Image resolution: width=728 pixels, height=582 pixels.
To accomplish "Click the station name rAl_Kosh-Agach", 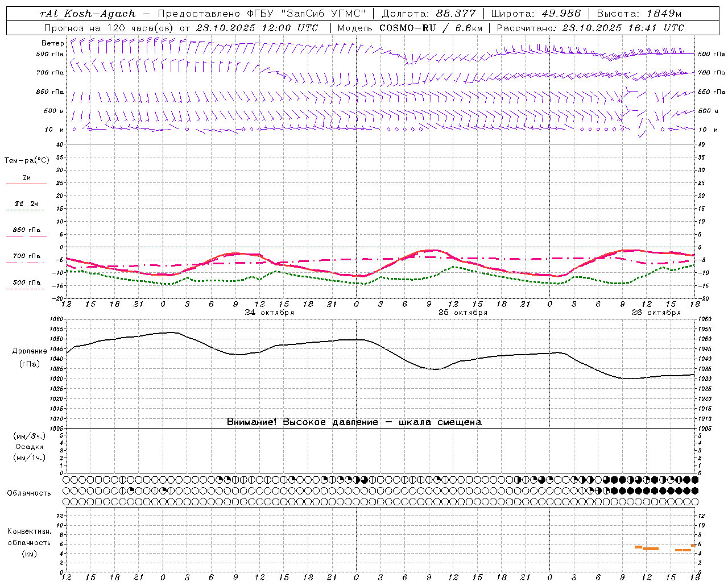I will pyautogui.click(x=88, y=14).
